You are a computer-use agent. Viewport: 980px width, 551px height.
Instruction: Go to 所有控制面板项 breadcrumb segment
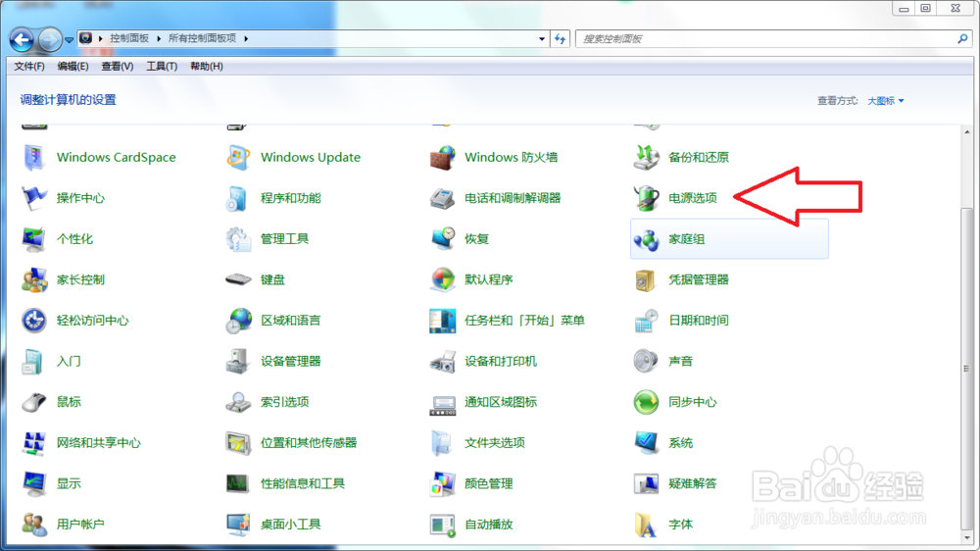pos(203,39)
